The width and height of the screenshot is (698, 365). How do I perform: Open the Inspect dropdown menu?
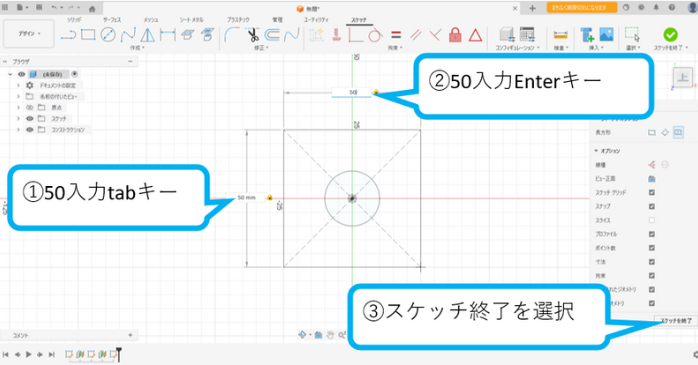click(x=560, y=48)
